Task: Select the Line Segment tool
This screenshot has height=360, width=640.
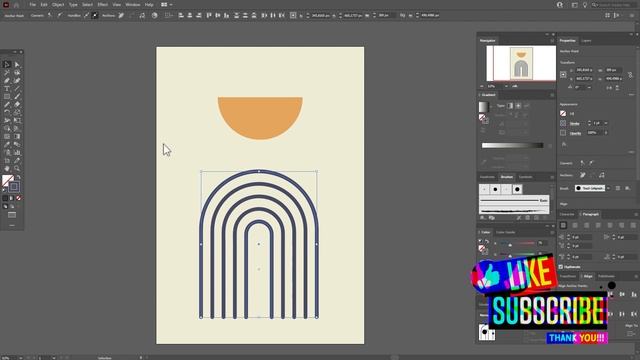Action: pyautogui.click(x=17, y=89)
